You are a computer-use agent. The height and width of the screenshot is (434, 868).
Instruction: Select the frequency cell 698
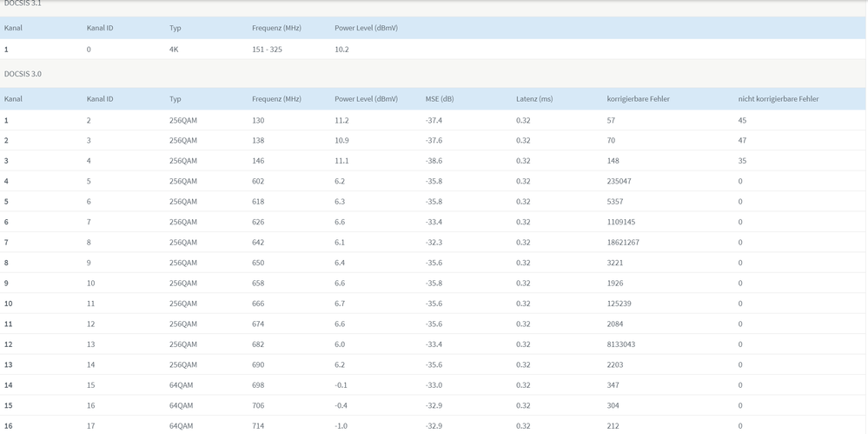tap(258, 385)
